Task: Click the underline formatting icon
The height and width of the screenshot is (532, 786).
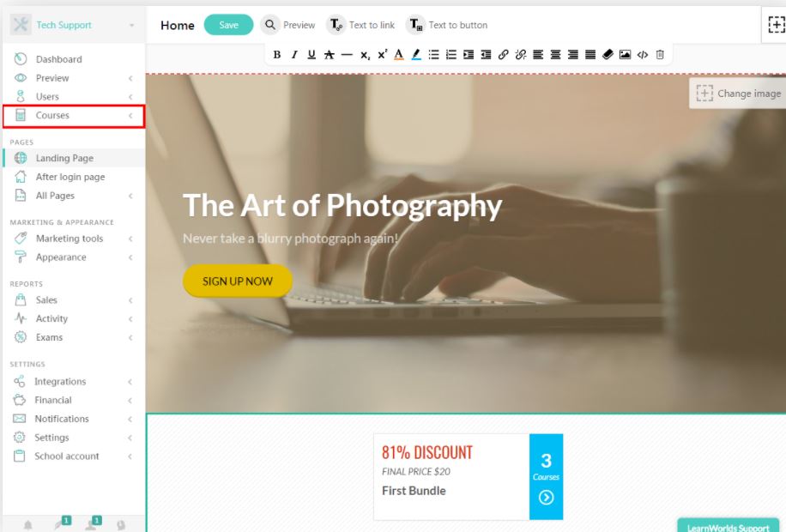Action: (311, 55)
